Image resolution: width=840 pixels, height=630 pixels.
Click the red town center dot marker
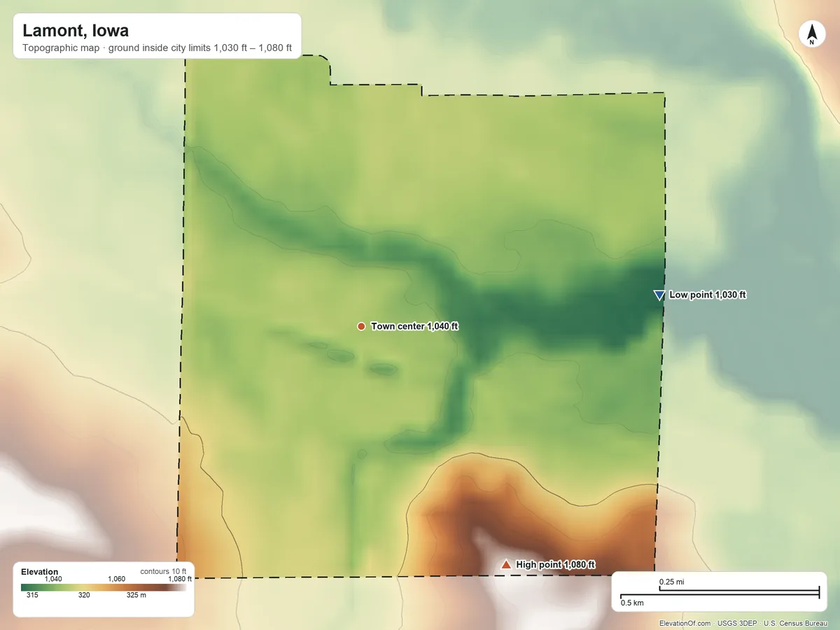[361, 326]
